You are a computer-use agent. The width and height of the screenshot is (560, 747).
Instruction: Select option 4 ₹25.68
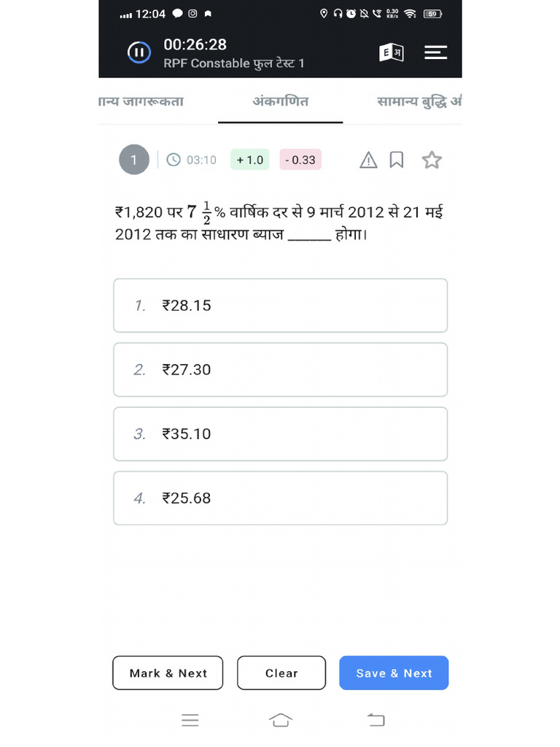280,498
